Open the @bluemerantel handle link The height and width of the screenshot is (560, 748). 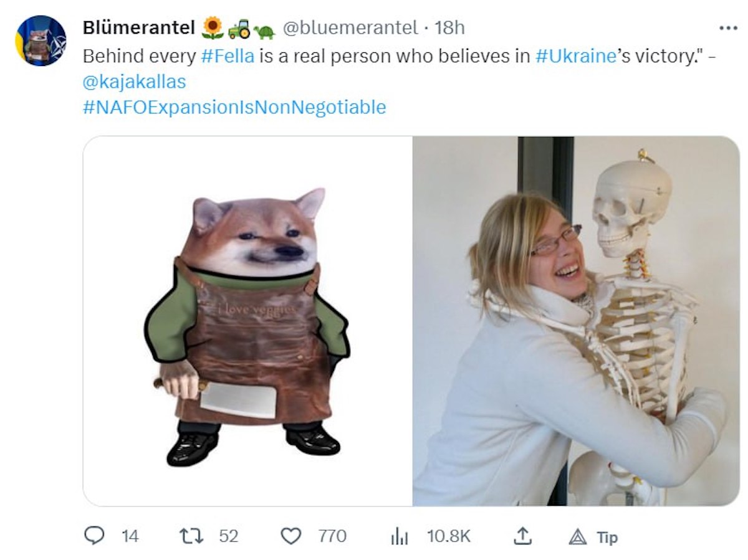click(350, 27)
